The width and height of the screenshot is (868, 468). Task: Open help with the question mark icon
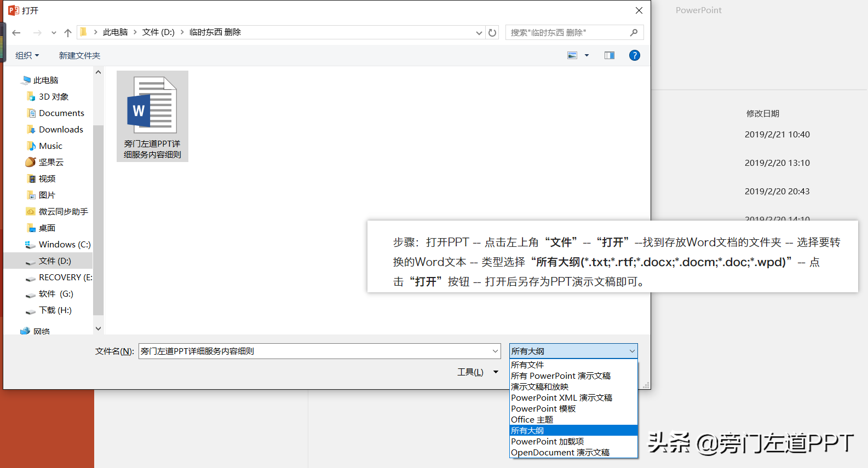click(635, 55)
